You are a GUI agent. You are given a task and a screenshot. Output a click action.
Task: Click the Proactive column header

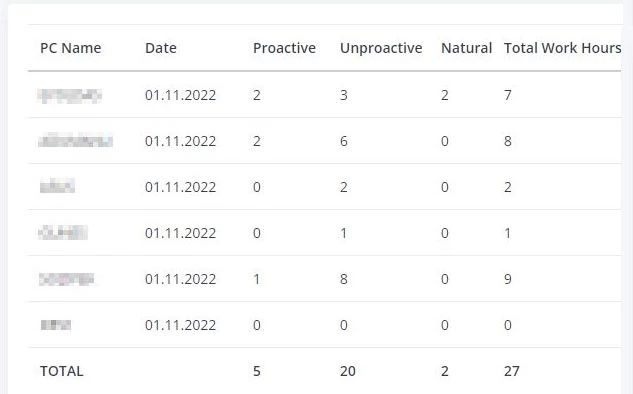[x=284, y=48]
